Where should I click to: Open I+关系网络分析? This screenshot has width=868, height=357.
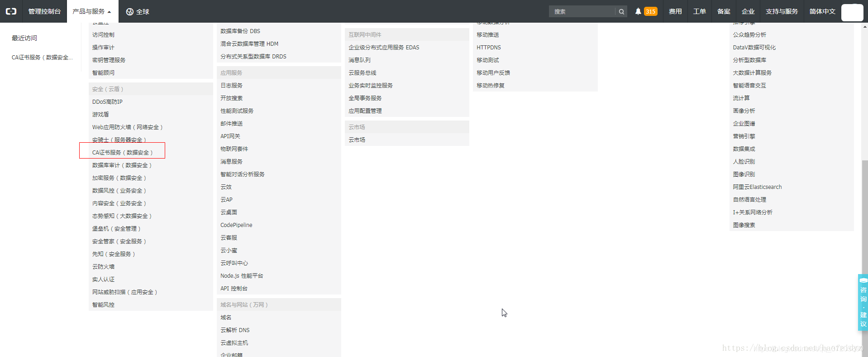(753, 212)
